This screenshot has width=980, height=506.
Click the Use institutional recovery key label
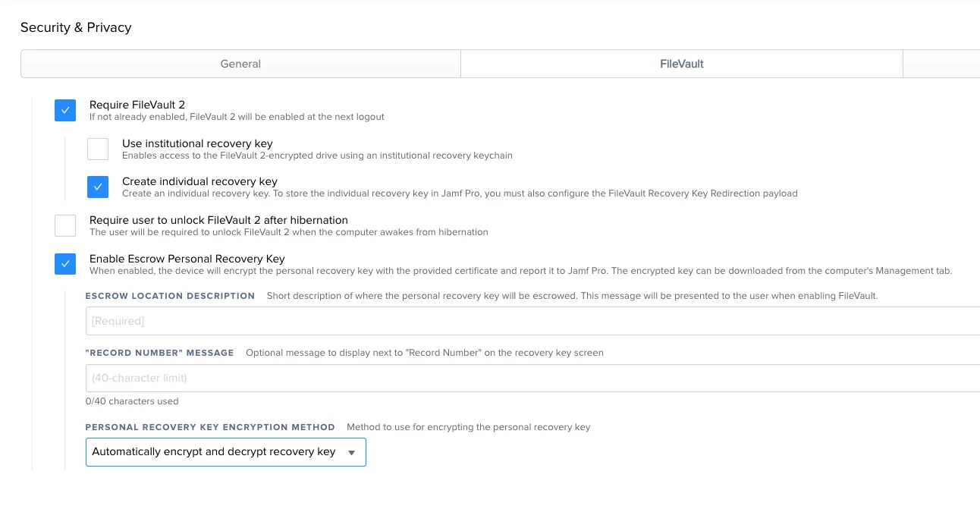pyautogui.click(x=197, y=143)
